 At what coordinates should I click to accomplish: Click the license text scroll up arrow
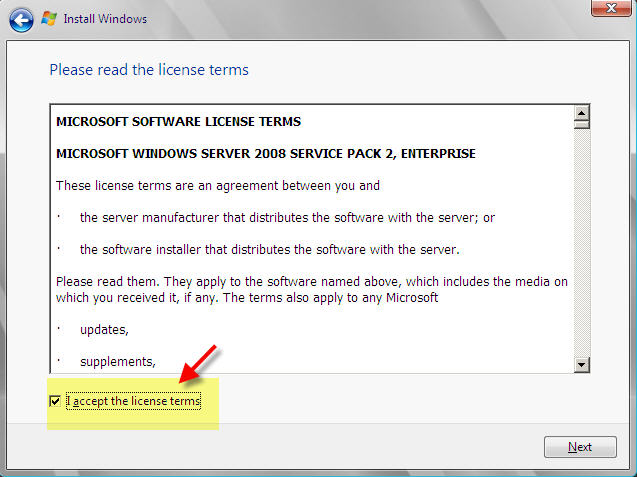coord(582,113)
